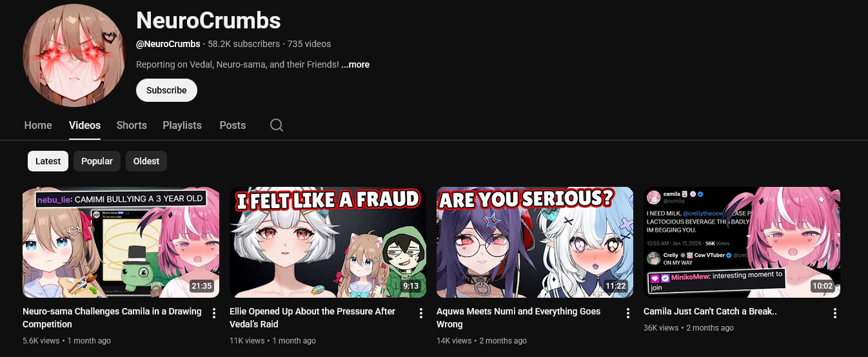868x357 pixels.
Task: Open three-dot menu for Ellie Opened Up video
Action: pos(421,313)
